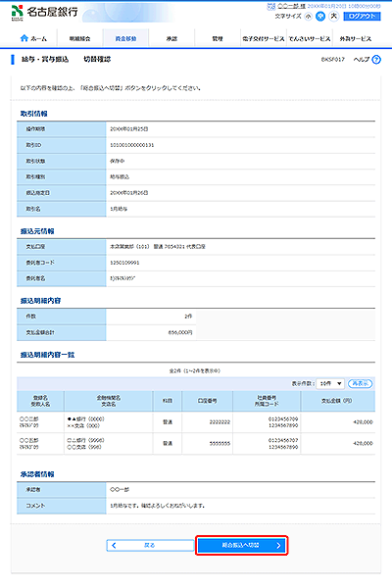Click the 戻る back button

pos(150,545)
